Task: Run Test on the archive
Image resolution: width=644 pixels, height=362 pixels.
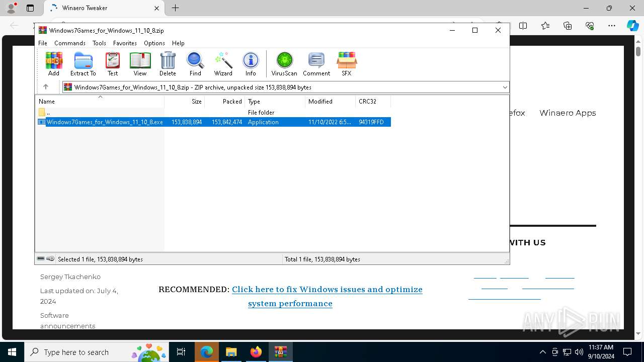Action: coord(113,64)
